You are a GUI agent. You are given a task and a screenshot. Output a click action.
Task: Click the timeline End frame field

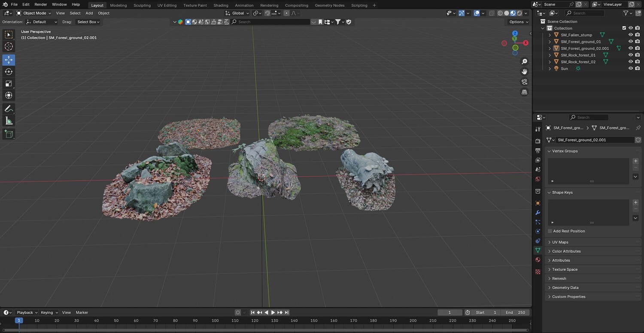click(x=515, y=312)
